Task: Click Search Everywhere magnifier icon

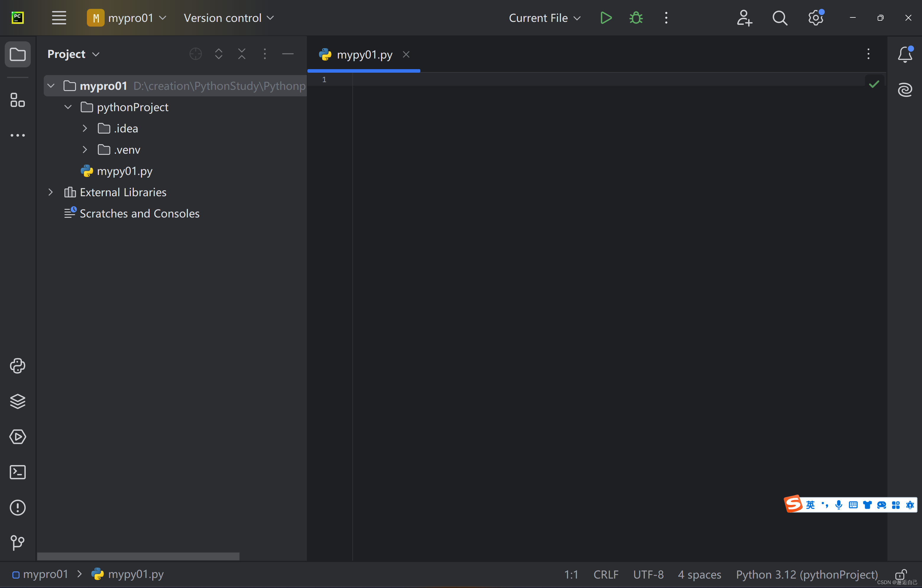Action: 780,18
